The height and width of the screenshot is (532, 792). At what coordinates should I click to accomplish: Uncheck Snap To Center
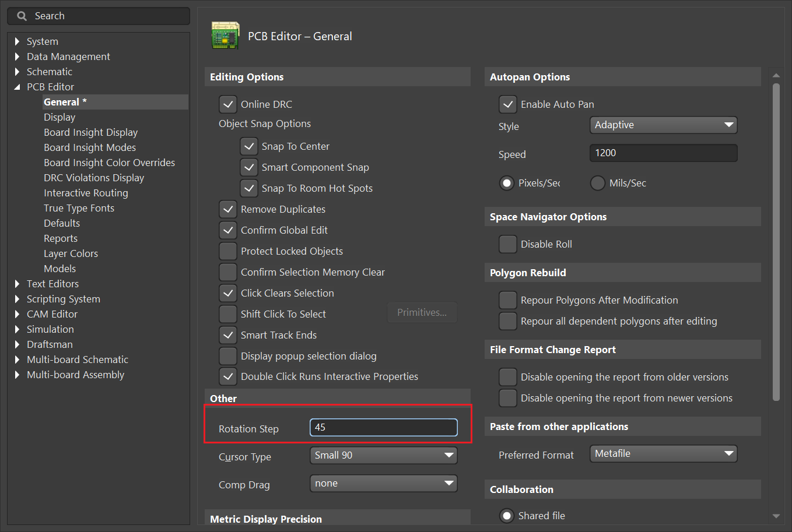tap(248, 146)
